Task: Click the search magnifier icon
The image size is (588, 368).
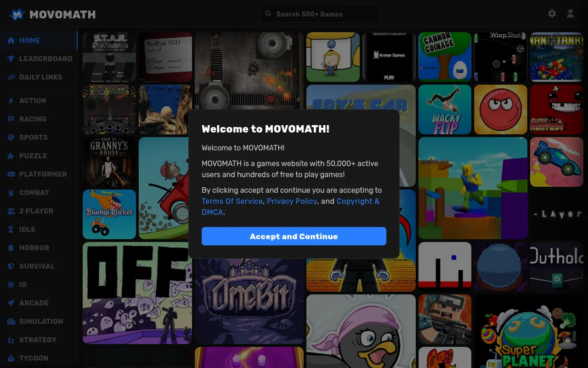Action: tap(268, 14)
